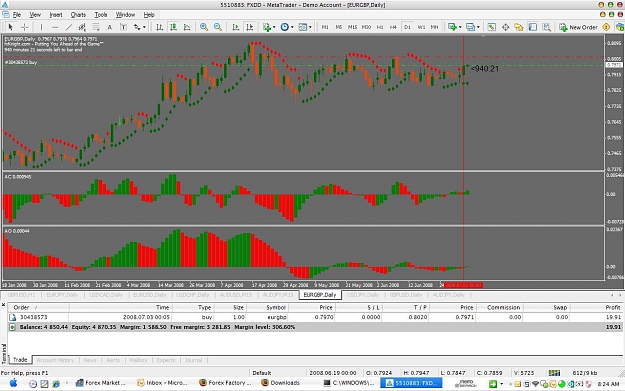625x391 pixels.
Task: Switch to the GBPUSD,H1 chart tab
Action: click(x=21, y=295)
